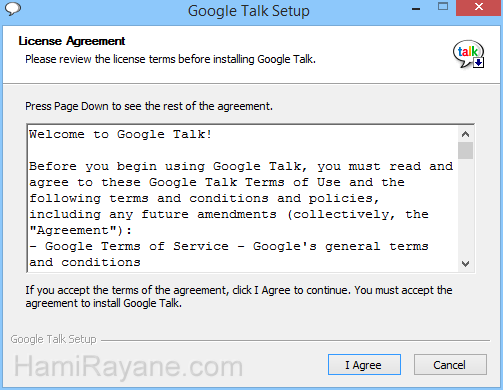
Task: Click the Google Talk installer logo icon
Action: point(469,54)
